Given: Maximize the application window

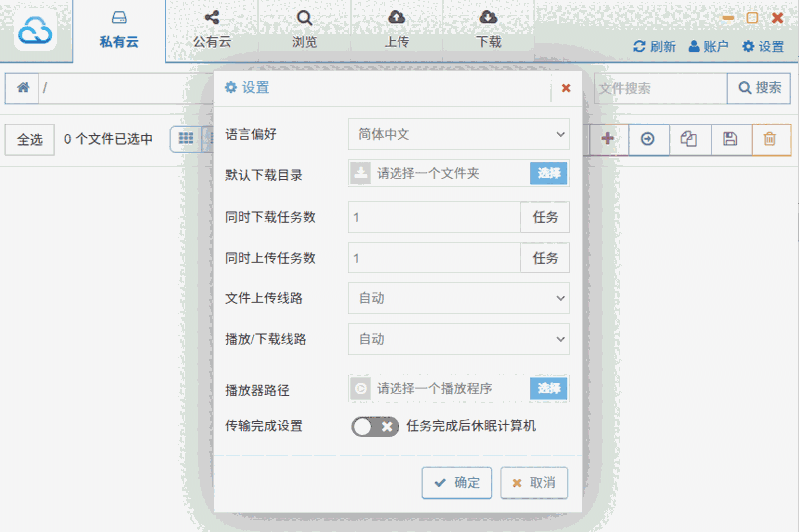Looking at the screenshot, I should [752, 18].
